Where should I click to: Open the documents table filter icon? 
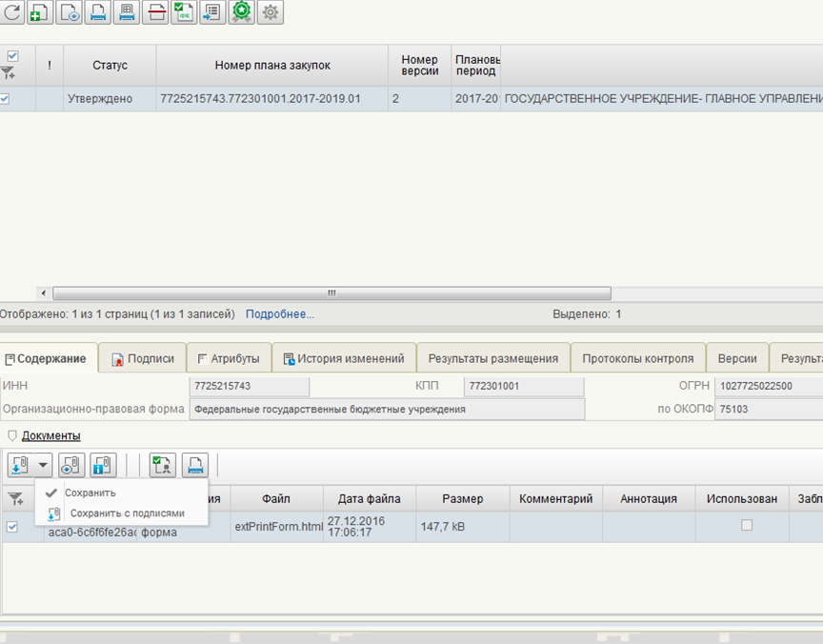[15, 498]
